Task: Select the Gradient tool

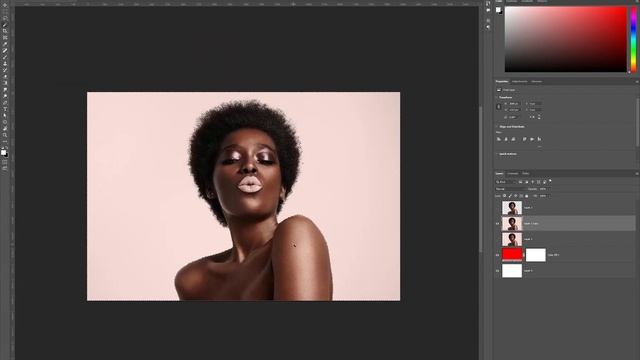Action: (x=5, y=83)
